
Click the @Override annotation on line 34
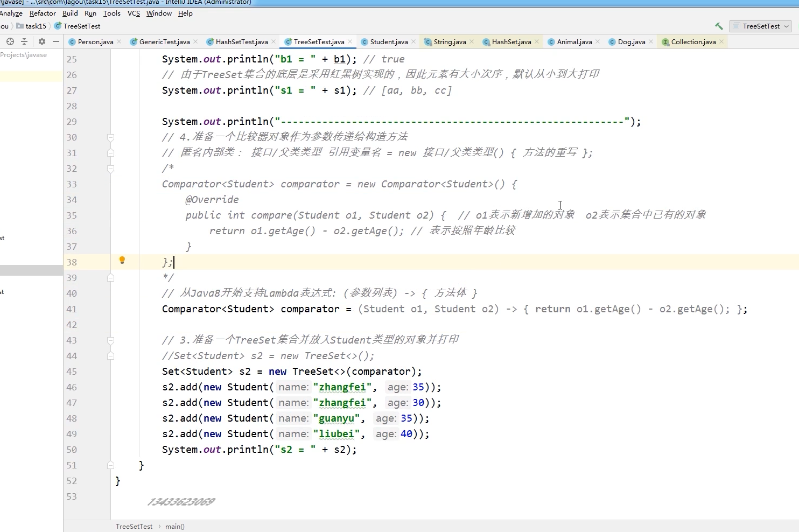tap(212, 200)
